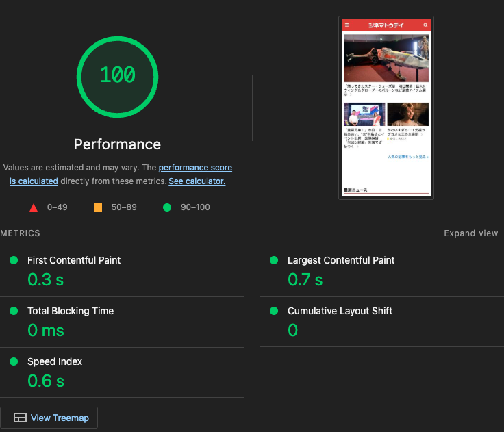Expand the First Contentful Paint metric row
The width and height of the screenshot is (504, 432).
click(x=122, y=272)
